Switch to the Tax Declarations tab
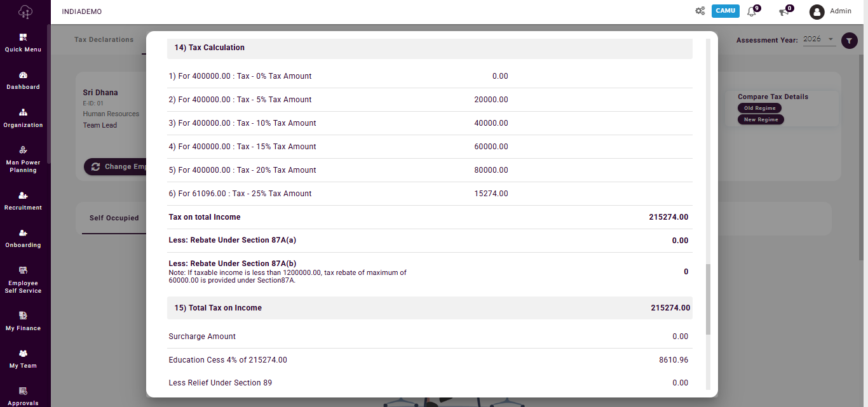Screen dimensions: 868x407 pos(104,39)
